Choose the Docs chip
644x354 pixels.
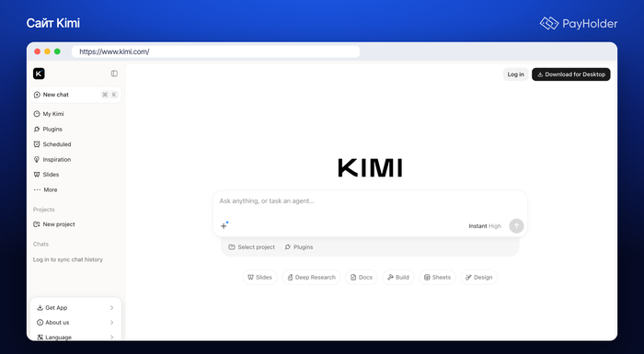point(362,277)
